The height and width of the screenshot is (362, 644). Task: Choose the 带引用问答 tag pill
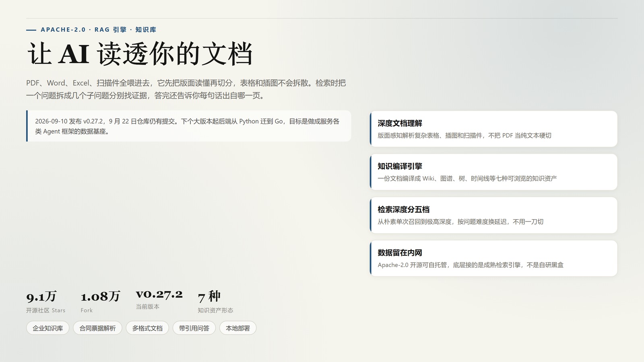194,328
